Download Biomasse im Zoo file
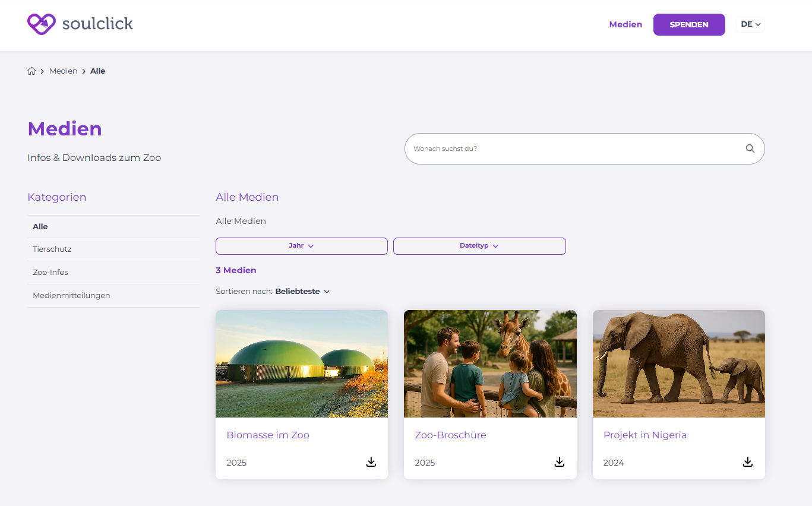This screenshot has width=812, height=506. (371, 462)
